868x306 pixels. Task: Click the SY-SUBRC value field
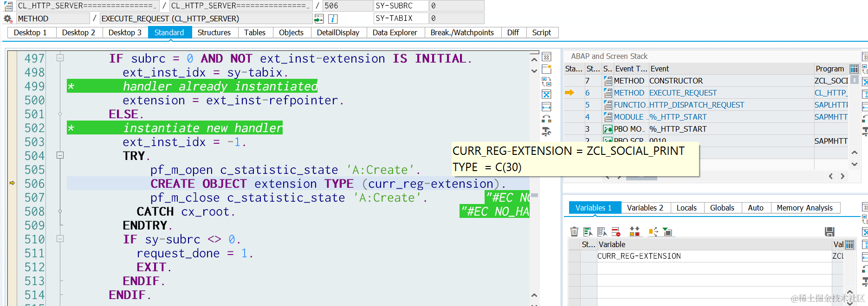[x=456, y=6]
